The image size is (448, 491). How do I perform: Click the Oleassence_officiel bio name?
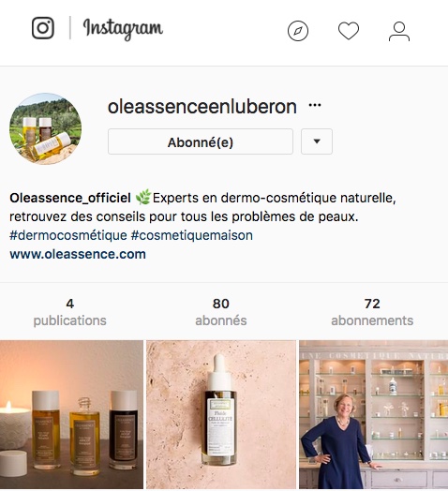tap(70, 198)
